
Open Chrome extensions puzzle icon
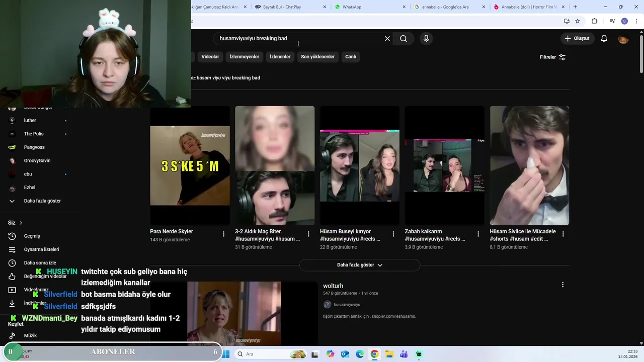click(x=595, y=21)
